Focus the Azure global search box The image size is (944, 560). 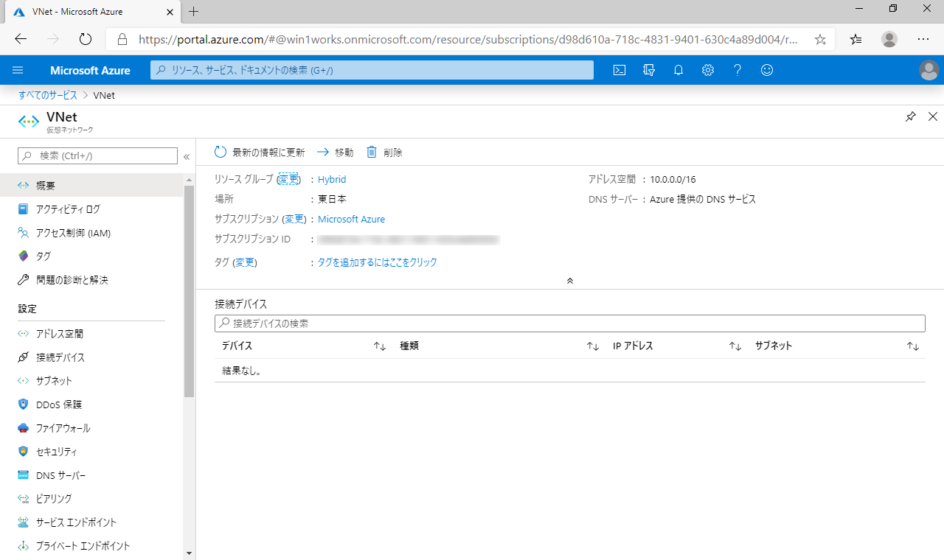pos(372,70)
